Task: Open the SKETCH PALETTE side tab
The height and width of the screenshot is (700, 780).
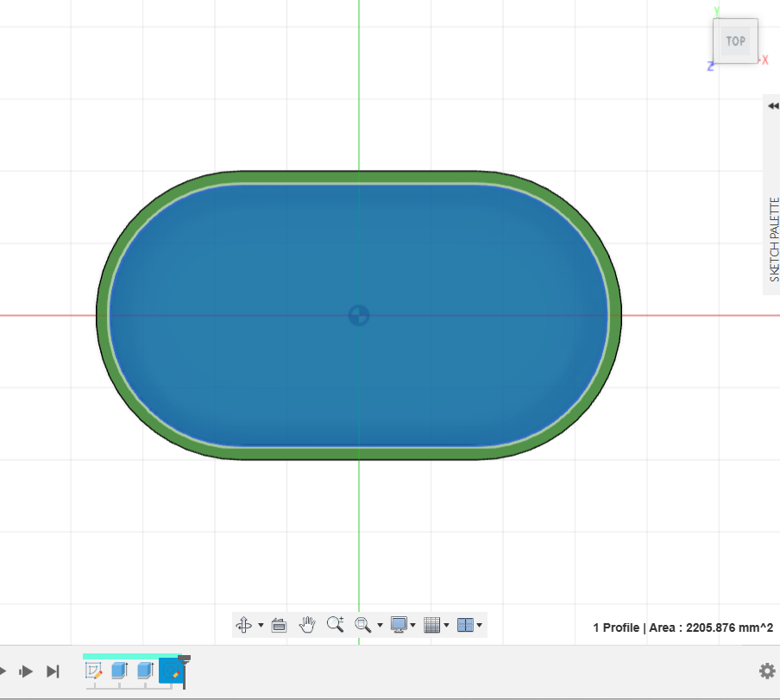Action: (774, 239)
